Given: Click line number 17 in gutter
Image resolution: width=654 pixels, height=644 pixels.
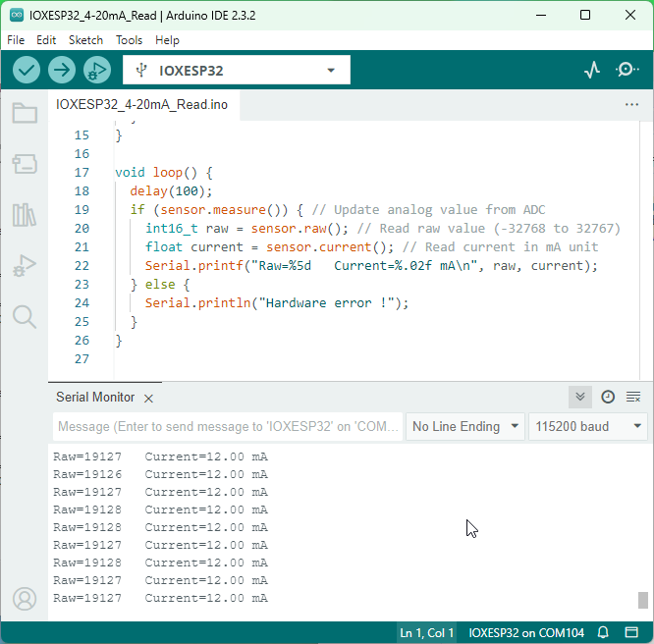Looking at the screenshot, I should click(82, 172).
